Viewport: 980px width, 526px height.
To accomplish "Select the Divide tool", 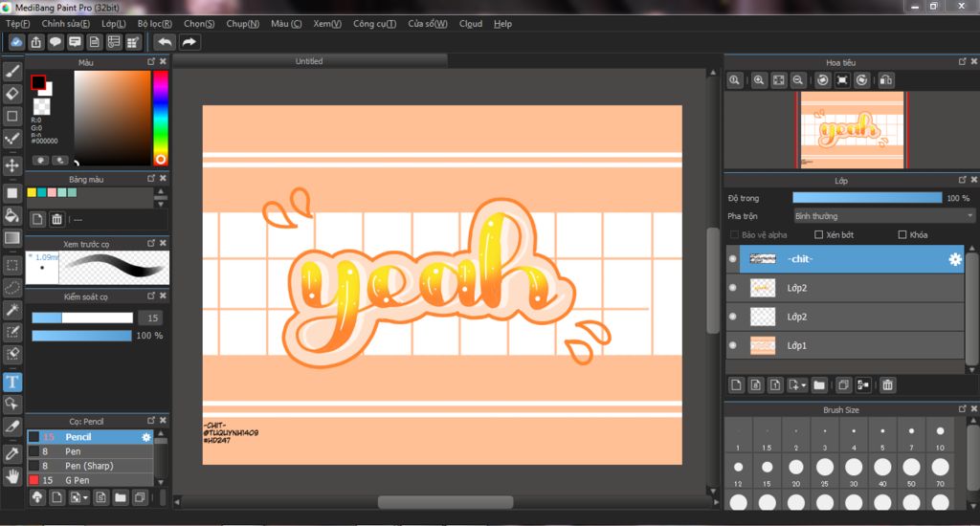I will (x=11, y=427).
